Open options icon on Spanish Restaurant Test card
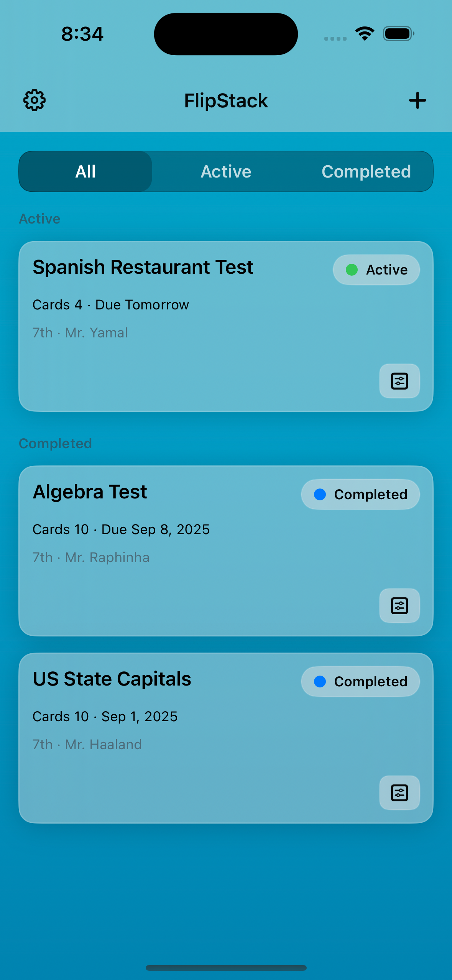Viewport: 452px width, 980px height. tap(399, 381)
